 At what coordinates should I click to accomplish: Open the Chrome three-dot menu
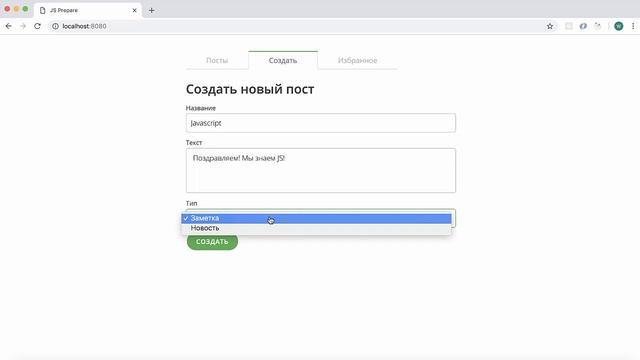633,26
